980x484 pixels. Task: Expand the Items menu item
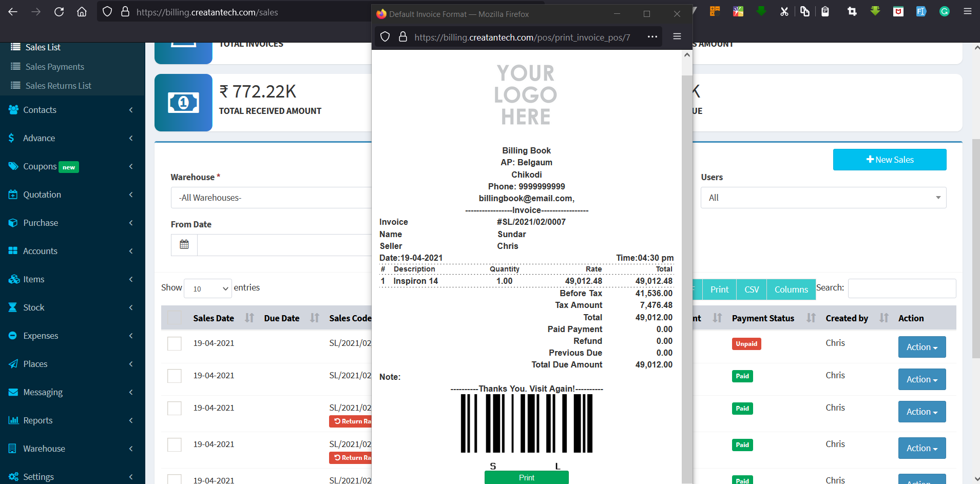[72, 279]
